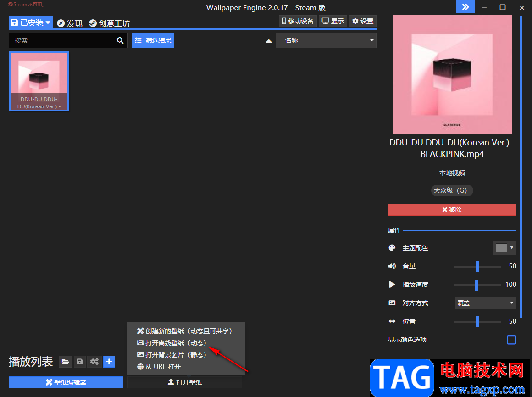This screenshot has height=397, width=532.
Task: Click the 播放速度 play icon
Action: click(x=392, y=285)
